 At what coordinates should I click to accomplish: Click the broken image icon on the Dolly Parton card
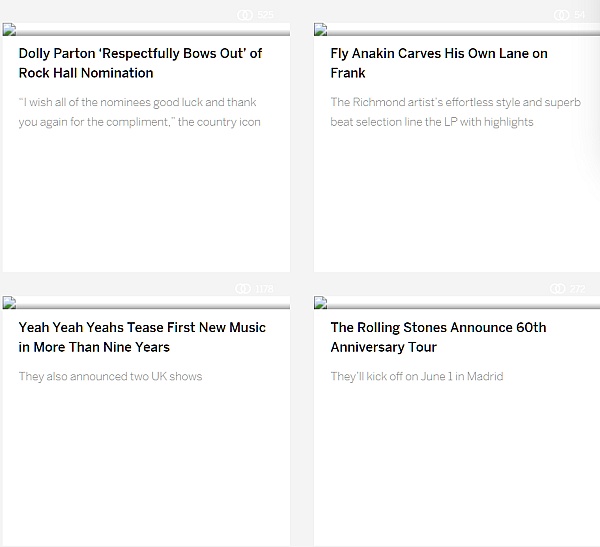tap(9, 29)
